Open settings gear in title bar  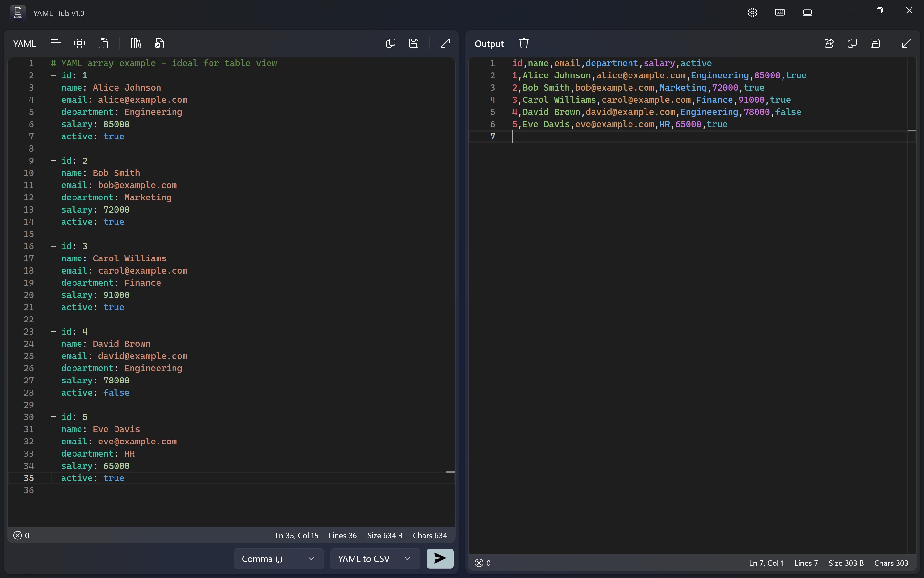point(752,13)
